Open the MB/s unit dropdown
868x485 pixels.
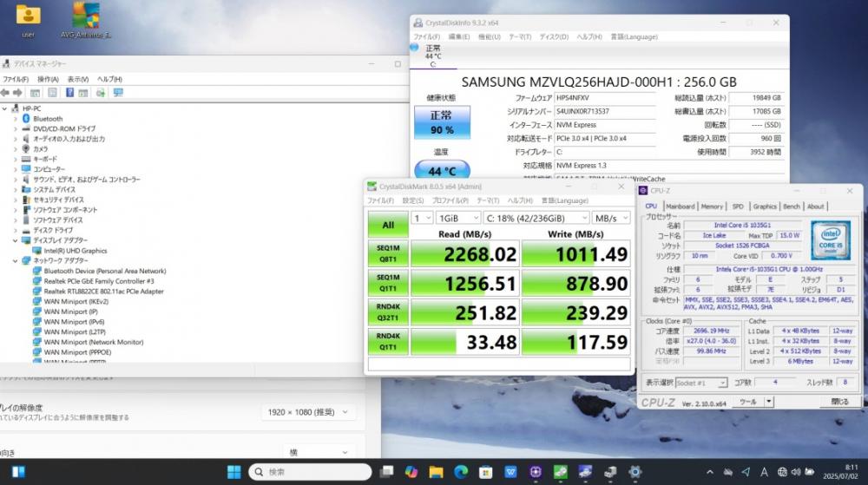(611, 218)
